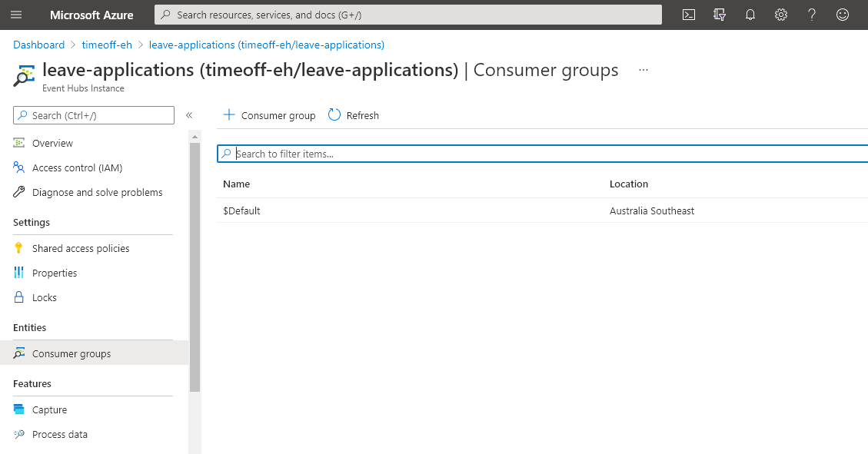Open the portal hamburger menu
Viewport: 868px width, 454px height.
coord(16,15)
